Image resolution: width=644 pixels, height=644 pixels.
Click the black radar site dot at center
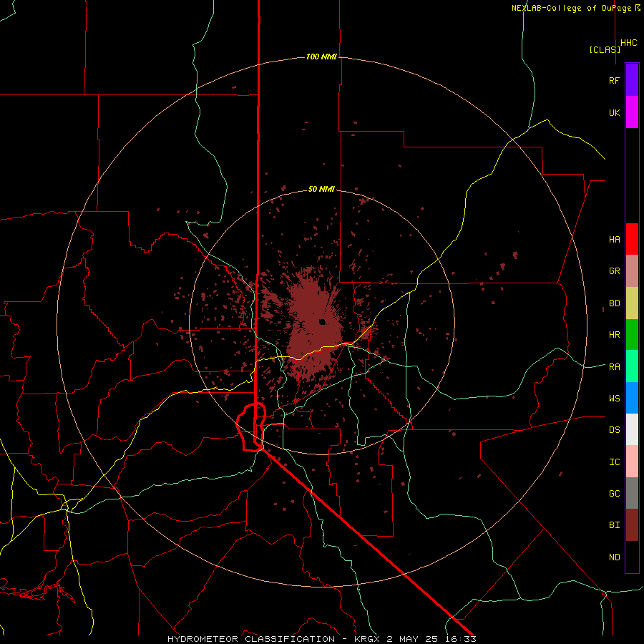(322, 321)
